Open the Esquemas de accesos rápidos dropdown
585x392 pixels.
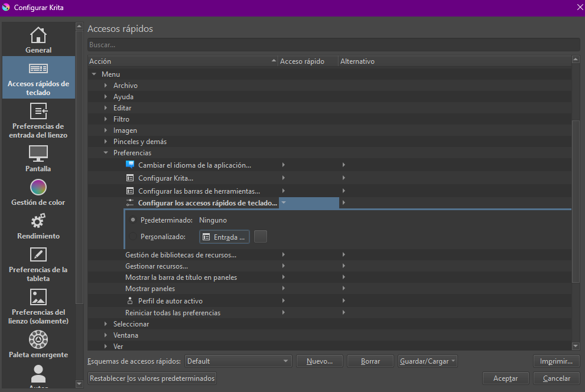238,361
